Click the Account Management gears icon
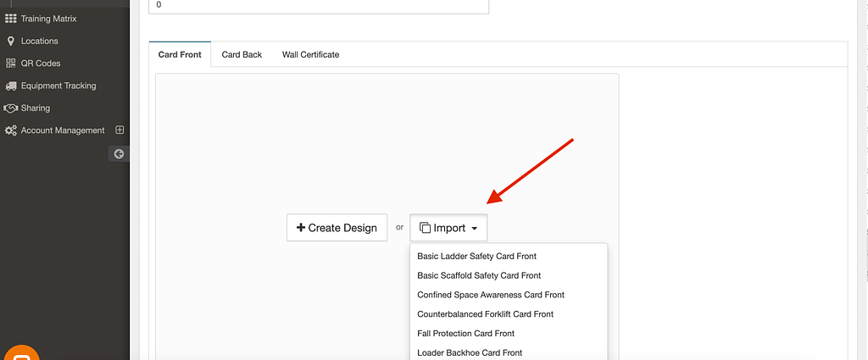868x360 pixels. (x=11, y=130)
